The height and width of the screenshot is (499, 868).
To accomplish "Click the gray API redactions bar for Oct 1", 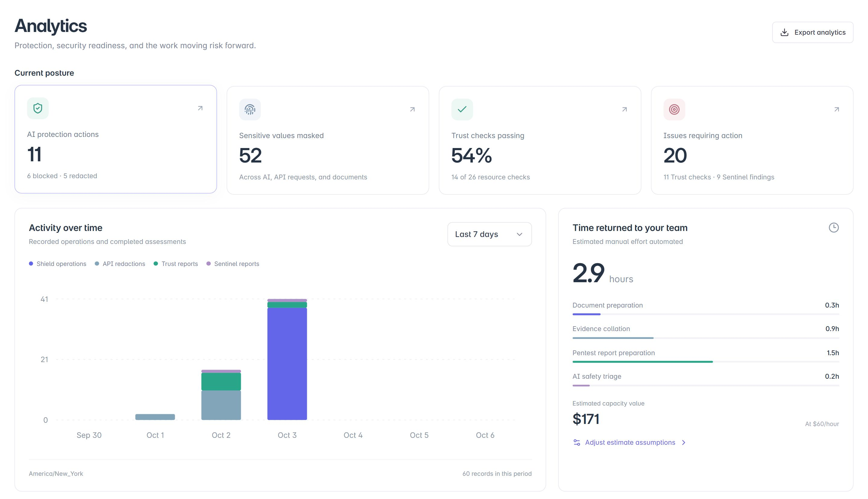I will [x=155, y=417].
